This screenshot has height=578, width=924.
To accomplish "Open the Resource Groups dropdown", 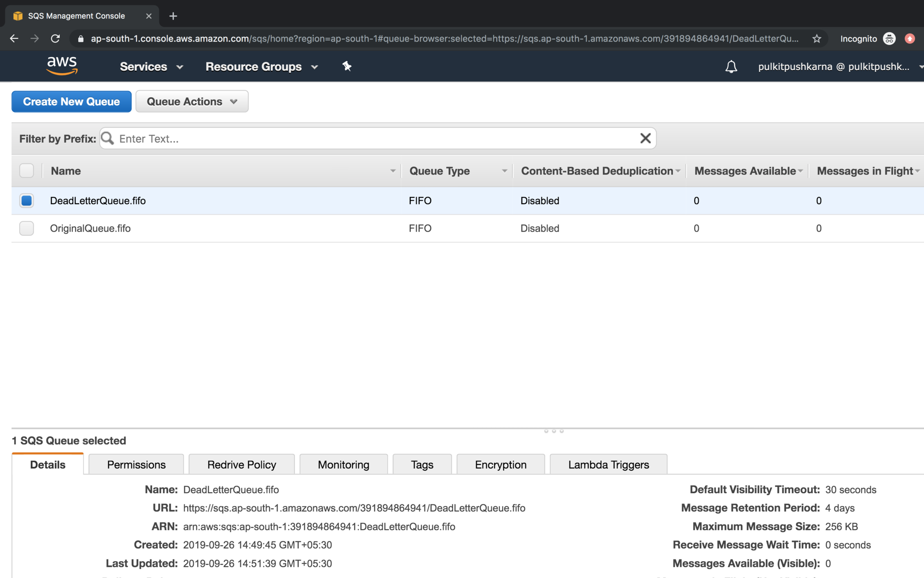I will coord(261,66).
